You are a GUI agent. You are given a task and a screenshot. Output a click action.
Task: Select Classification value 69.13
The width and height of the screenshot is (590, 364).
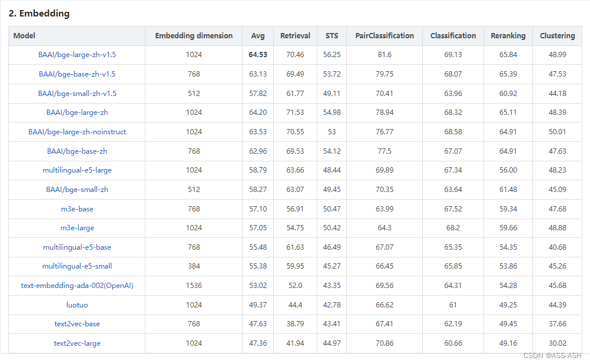click(453, 55)
